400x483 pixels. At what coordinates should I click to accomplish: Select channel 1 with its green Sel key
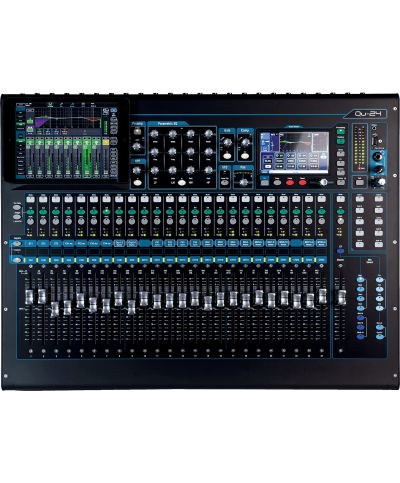[x=31, y=212]
